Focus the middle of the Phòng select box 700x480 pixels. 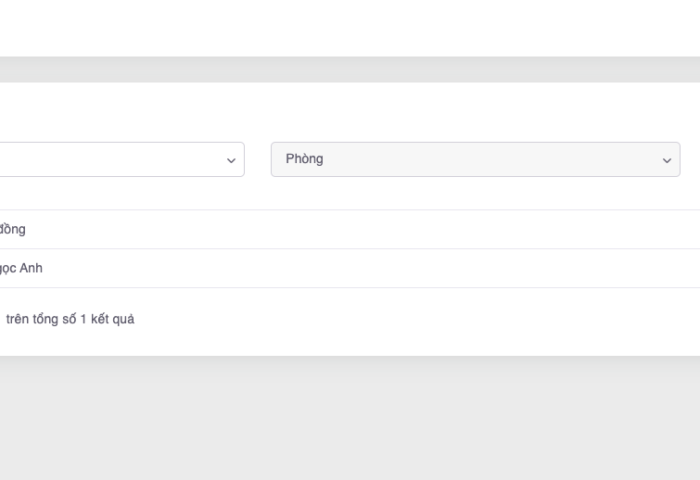475,159
